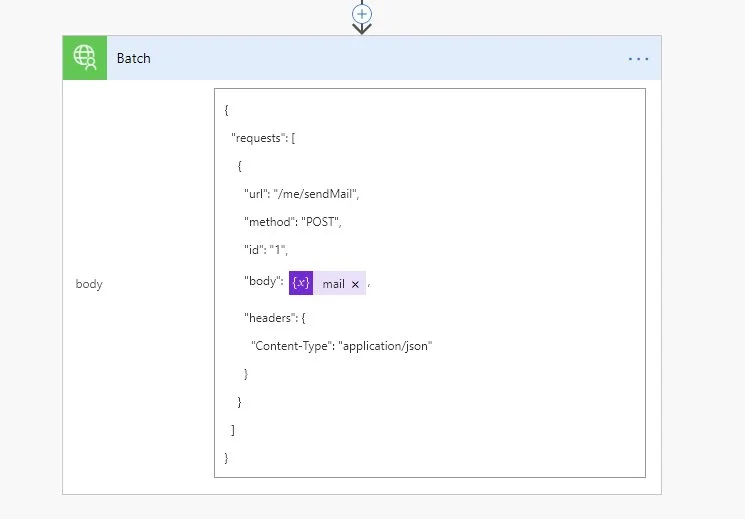Viewport: 745px width, 519px height.
Task: Click the "body" key text before mail token
Action: coord(263,282)
